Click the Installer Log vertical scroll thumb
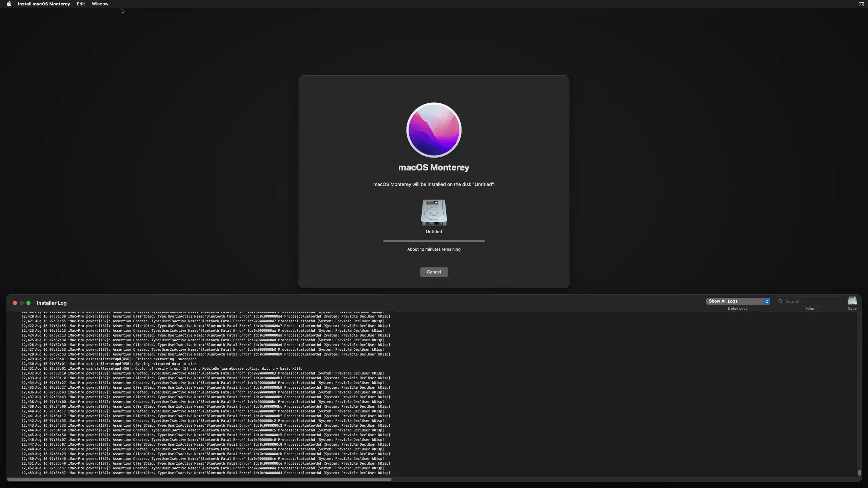 [859, 472]
